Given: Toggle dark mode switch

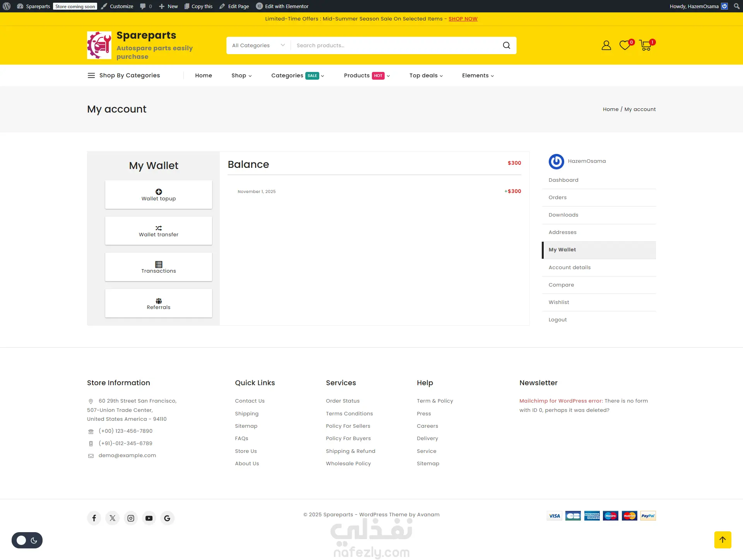Looking at the screenshot, I should pos(27,540).
